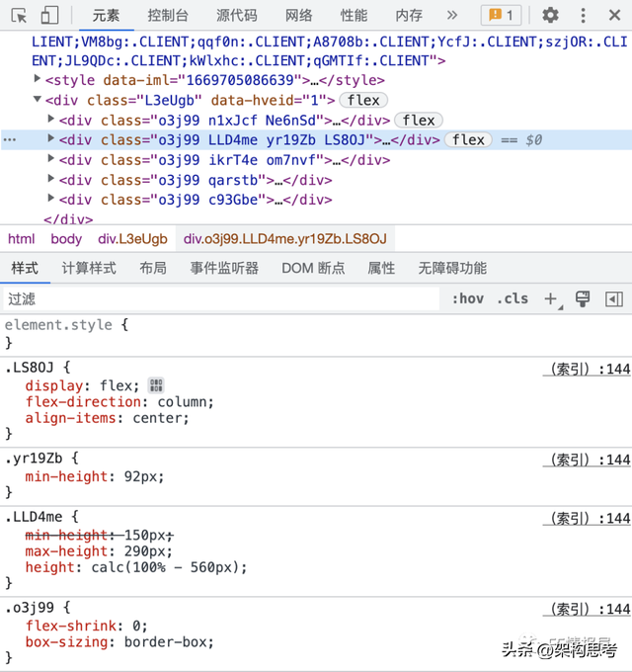Toggle the computed styles sidebar icon

point(613,298)
